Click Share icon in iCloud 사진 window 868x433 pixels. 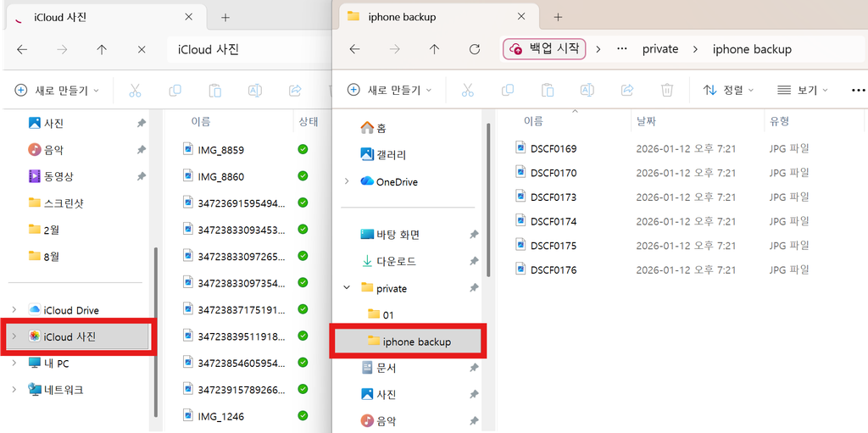click(295, 92)
